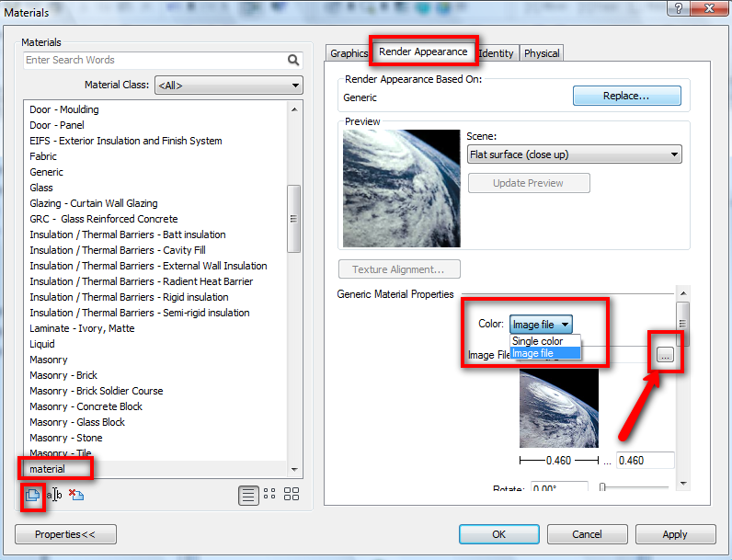Click materials list scroll down arrow
The image size is (732, 560).
pos(294,470)
